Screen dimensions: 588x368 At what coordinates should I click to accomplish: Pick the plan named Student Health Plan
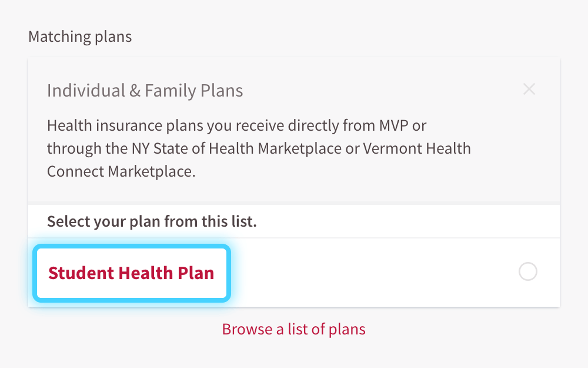click(131, 273)
